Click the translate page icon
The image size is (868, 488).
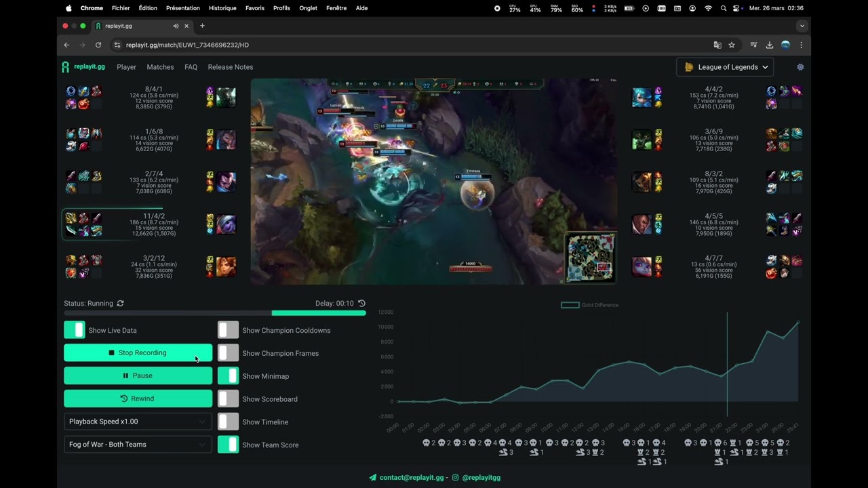(717, 45)
